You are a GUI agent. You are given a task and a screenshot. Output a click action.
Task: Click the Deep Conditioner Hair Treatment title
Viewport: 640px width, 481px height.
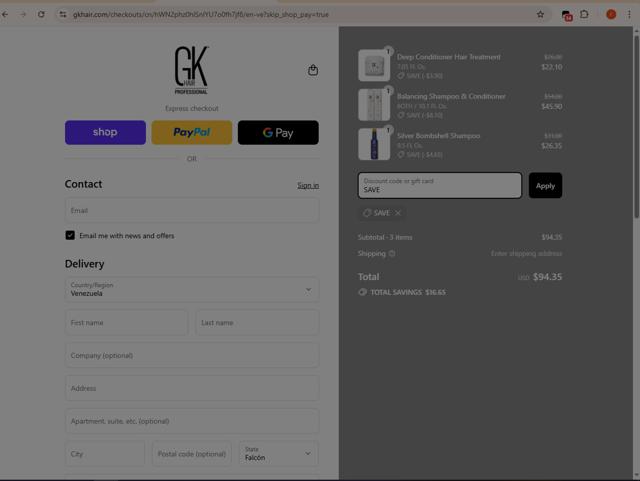click(449, 57)
